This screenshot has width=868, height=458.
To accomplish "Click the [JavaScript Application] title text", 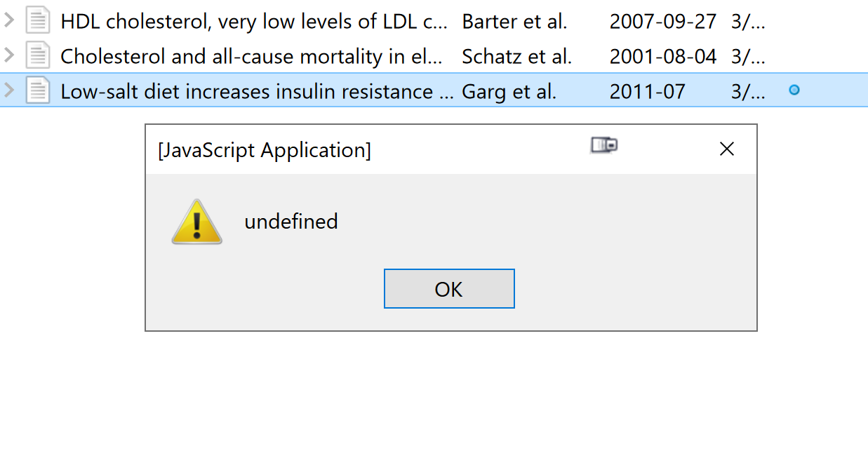I will click(265, 150).
